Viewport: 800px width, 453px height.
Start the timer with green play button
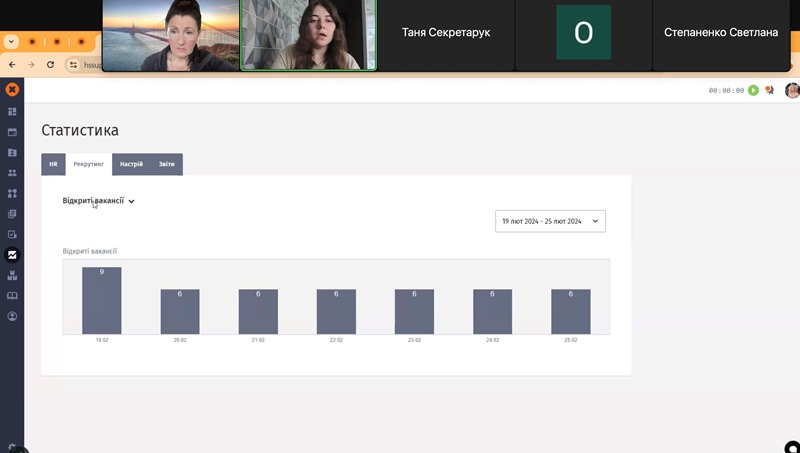[753, 90]
